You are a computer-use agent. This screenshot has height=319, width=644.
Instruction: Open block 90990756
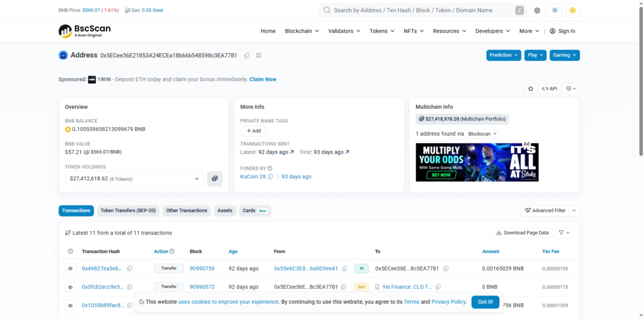[202, 269]
